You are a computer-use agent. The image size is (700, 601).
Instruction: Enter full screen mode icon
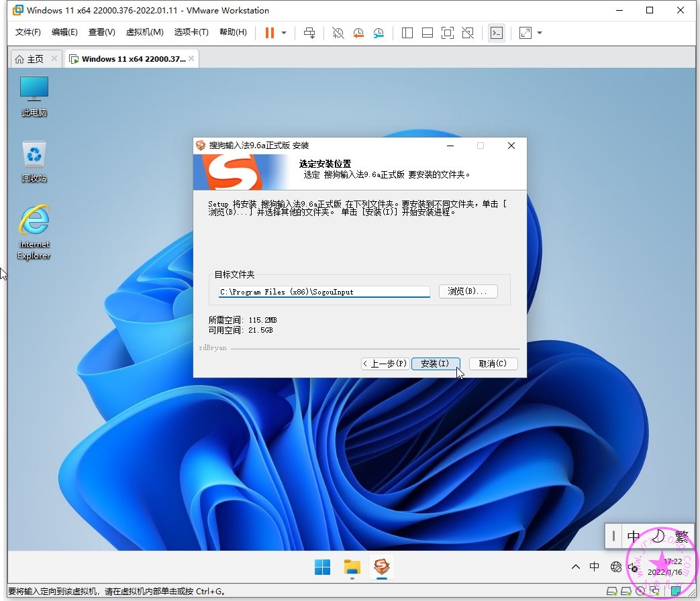point(448,33)
